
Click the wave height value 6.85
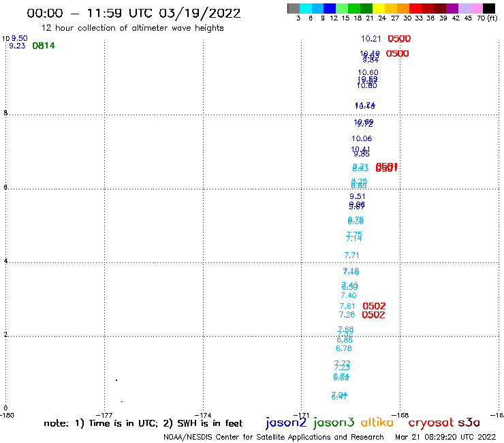tap(345, 340)
